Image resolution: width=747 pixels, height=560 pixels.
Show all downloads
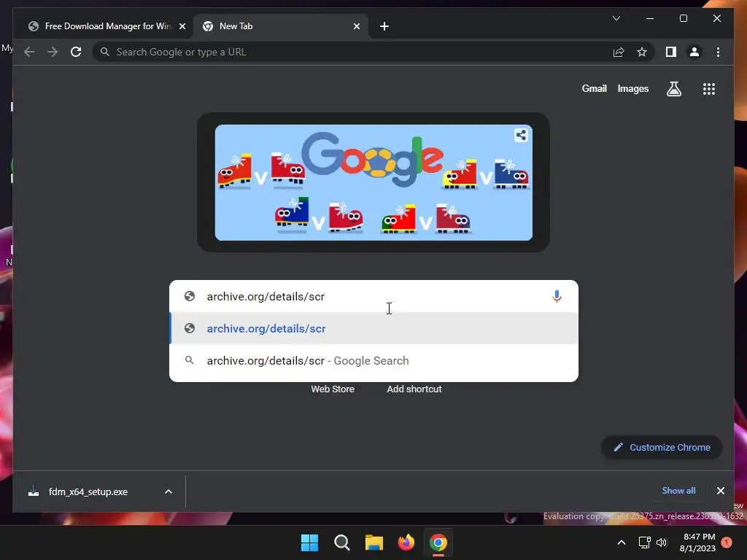click(678, 491)
